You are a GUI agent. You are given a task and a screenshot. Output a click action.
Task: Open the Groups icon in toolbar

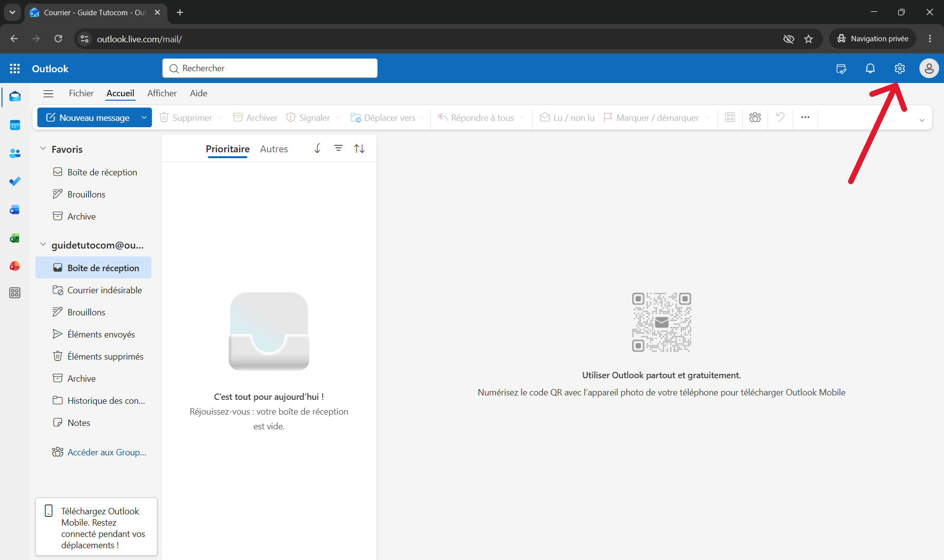coord(755,117)
